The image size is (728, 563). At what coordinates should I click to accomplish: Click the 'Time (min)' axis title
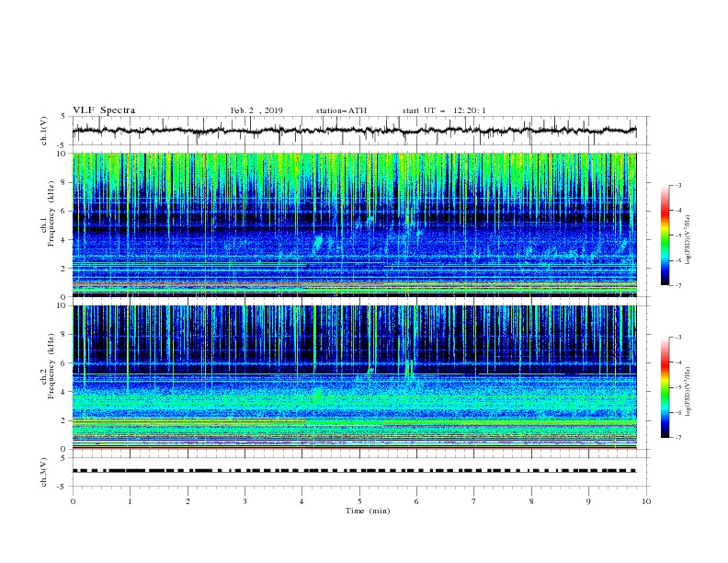click(x=368, y=511)
